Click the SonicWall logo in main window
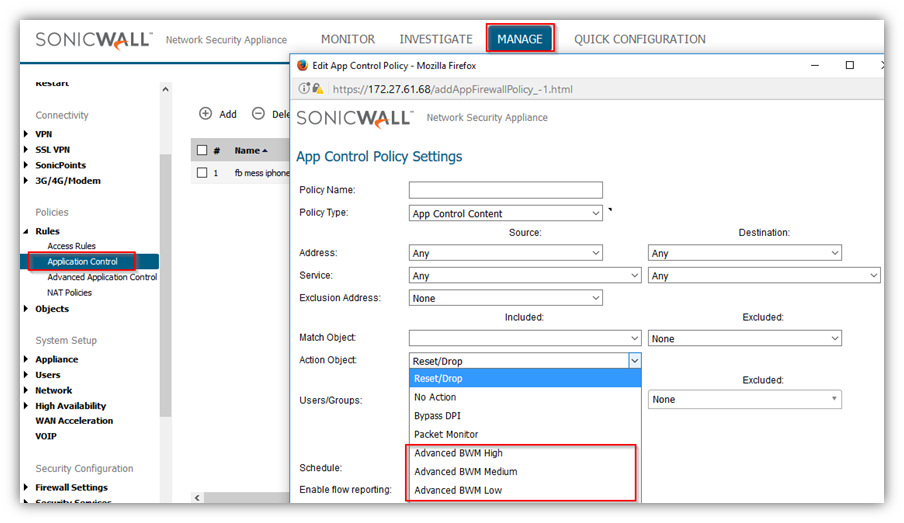Image resolution: width=904 pixels, height=523 pixels. tap(93, 40)
